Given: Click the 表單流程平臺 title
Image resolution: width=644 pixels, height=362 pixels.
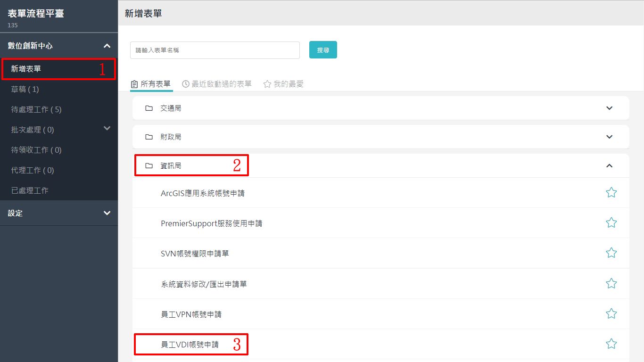Looking at the screenshot, I should 36,13.
